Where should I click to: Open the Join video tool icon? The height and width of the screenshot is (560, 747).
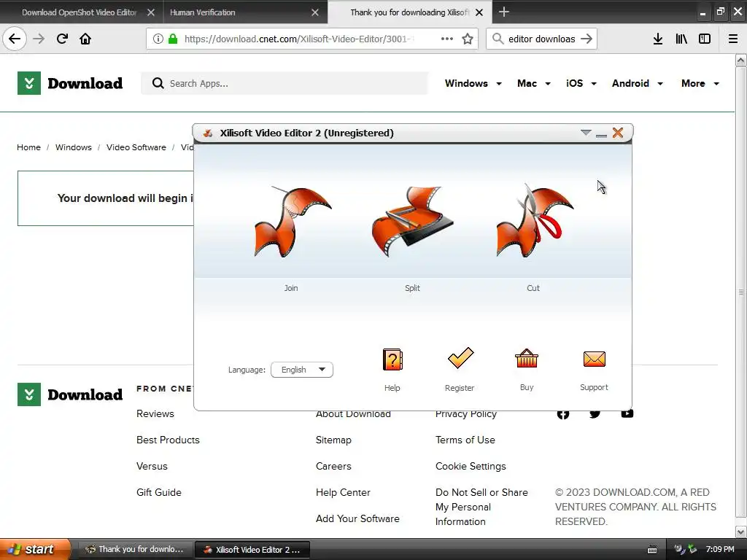293,222
